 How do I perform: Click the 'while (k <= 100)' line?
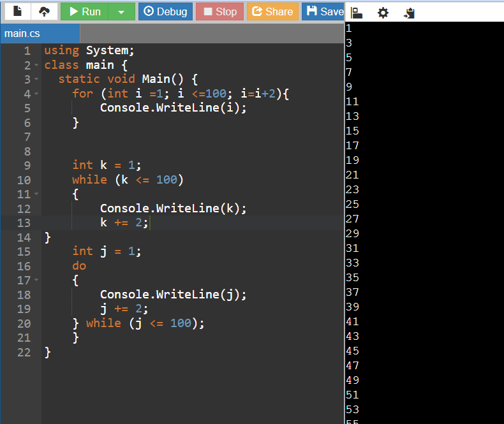point(128,180)
